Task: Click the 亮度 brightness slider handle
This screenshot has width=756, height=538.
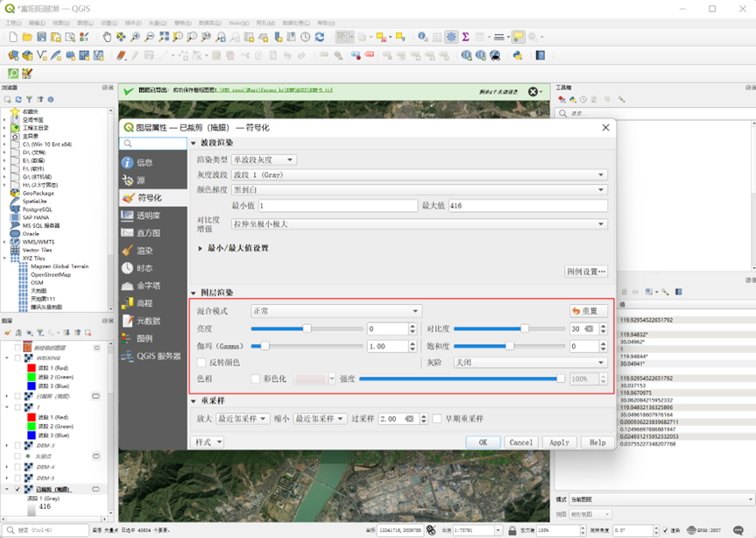Action: pyautogui.click(x=307, y=329)
